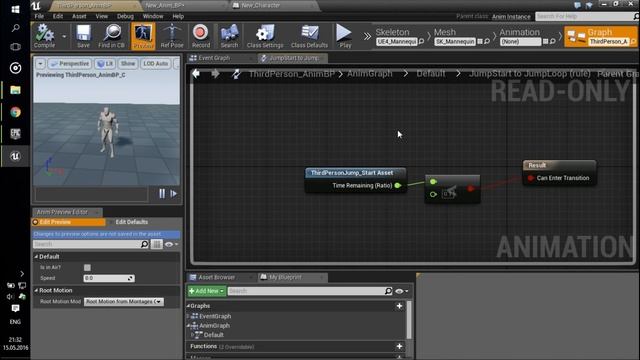This screenshot has height=360, width=640.
Task: Open the Window menu
Action: 153,16
